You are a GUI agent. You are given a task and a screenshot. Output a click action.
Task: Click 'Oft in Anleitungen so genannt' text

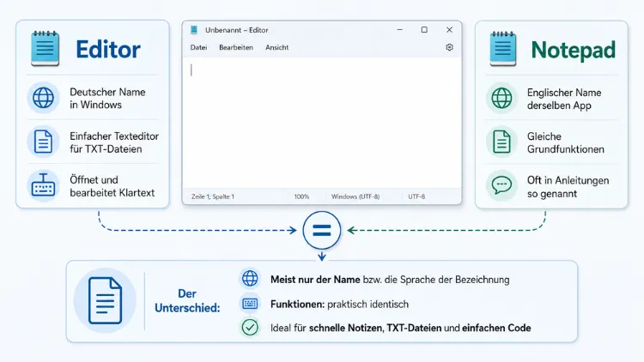[x=568, y=187]
